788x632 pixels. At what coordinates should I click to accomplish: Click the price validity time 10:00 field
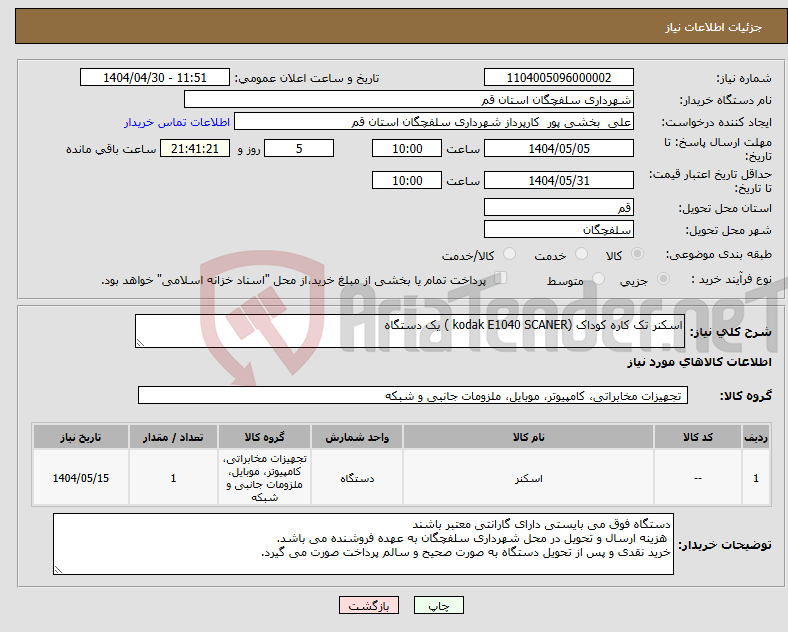click(407, 180)
